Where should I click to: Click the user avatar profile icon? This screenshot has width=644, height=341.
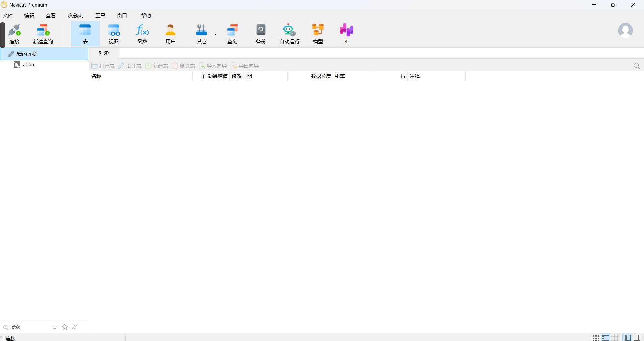click(625, 31)
